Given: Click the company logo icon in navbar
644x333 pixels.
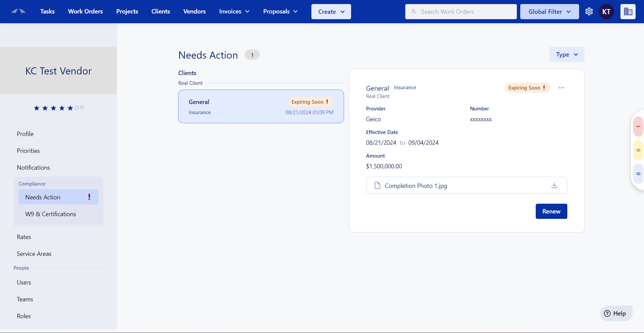Looking at the screenshot, I should [18, 11].
